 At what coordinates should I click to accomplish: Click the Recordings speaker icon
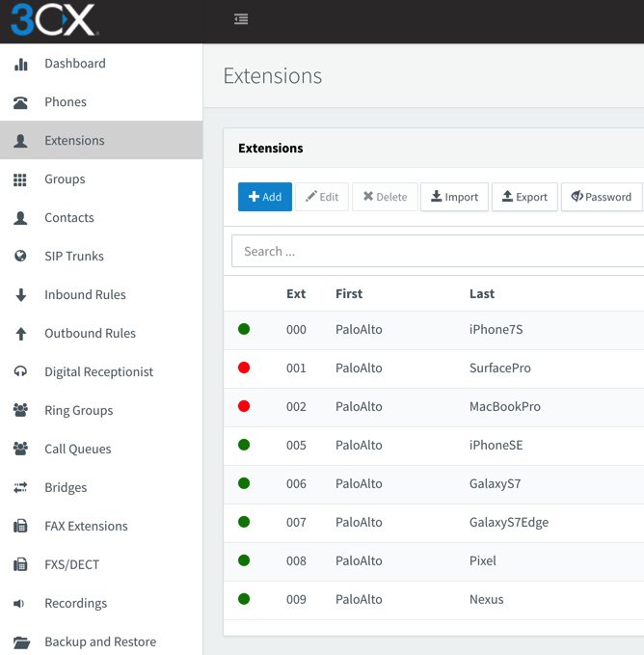[19, 603]
